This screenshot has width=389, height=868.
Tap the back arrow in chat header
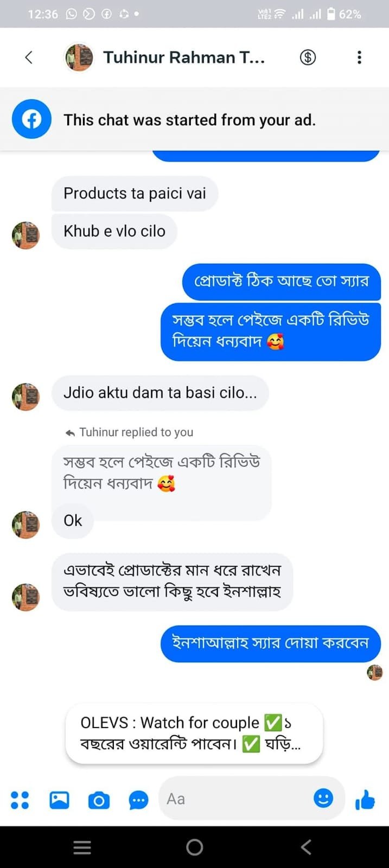click(x=29, y=58)
